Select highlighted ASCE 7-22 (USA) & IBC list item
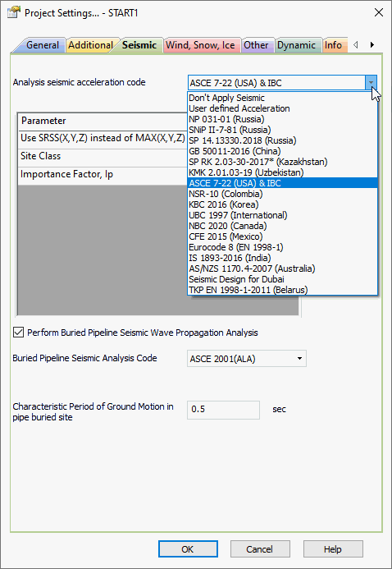This screenshot has height=569, width=392. pos(283,183)
